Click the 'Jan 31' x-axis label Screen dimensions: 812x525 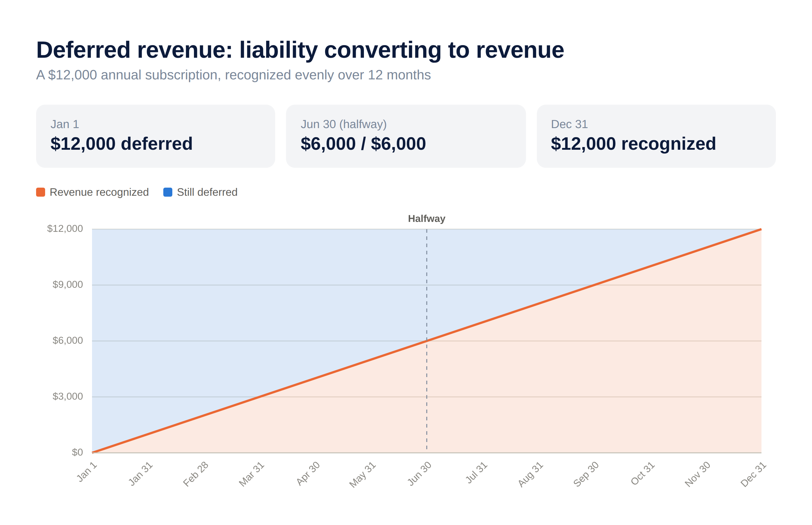tap(140, 474)
